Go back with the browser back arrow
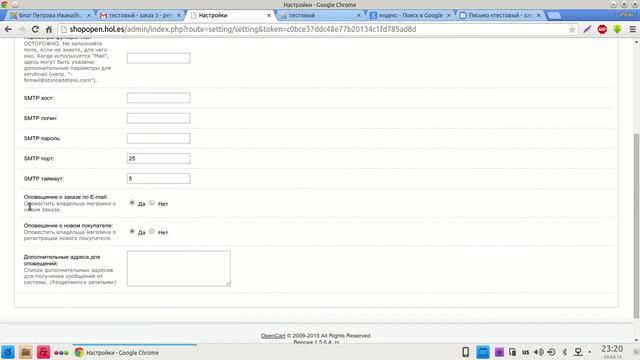This screenshot has height=360, width=640. click(8, 29)
